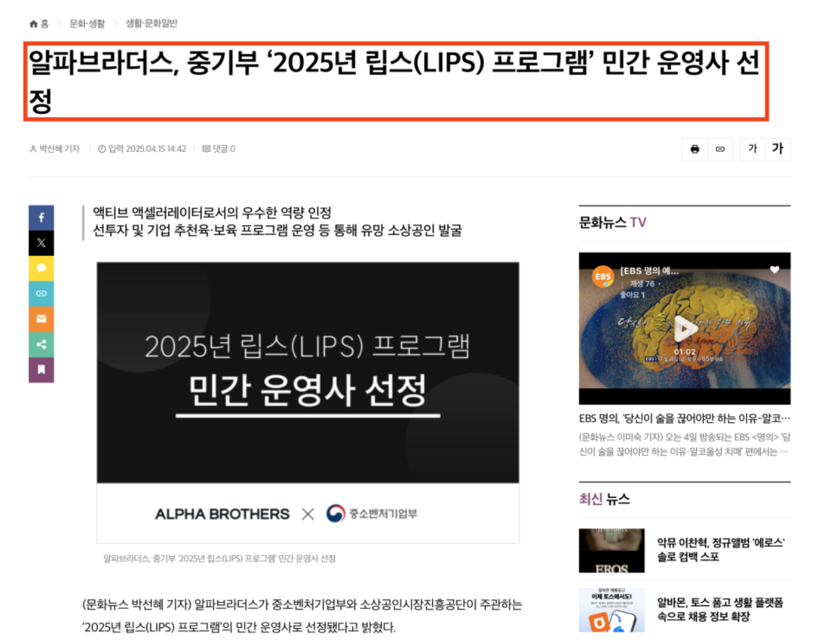Open comments count 댓글 0
The height and width of the screenshot is (644, 825).
219,149
